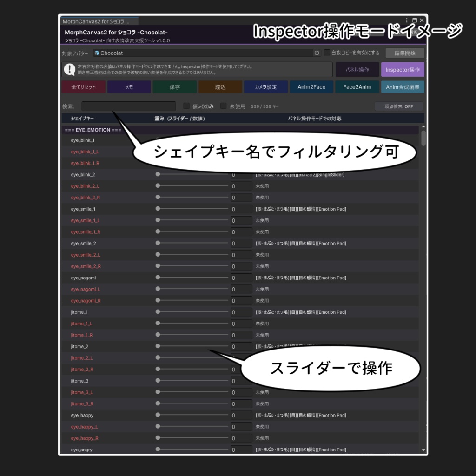This screenshot has height=476, width=476.
Task: Click the eye_blink_2 slider
Action: tap(192, 174)
